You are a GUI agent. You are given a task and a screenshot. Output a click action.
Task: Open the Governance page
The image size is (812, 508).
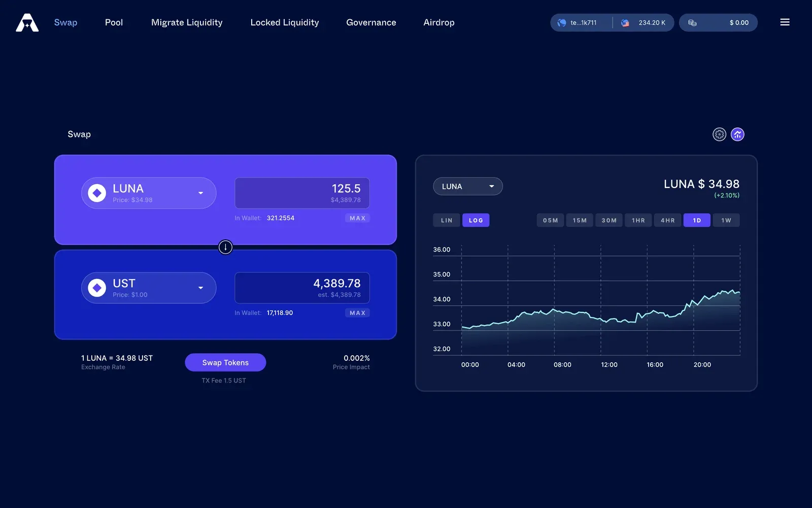(x=371, y=22)
